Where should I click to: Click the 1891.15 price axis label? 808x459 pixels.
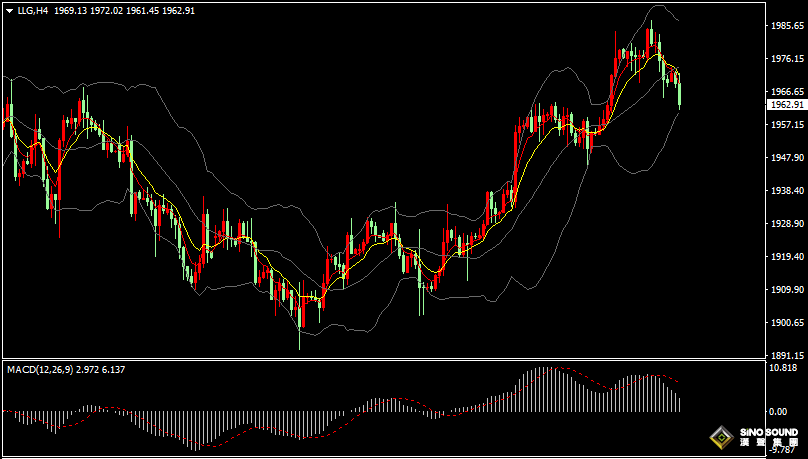point(786,356)
